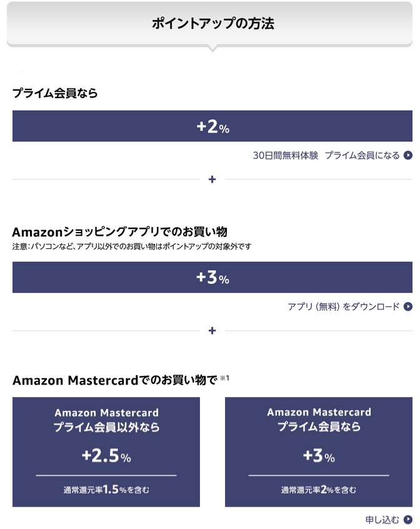Click the plus sign below the Prime section
420x529 pixels.
tap(212, 179)
